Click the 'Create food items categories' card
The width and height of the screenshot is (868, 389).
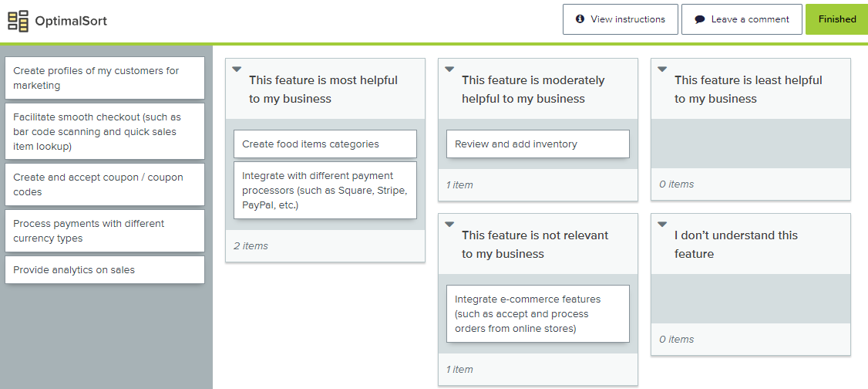[x=325, y=144]
